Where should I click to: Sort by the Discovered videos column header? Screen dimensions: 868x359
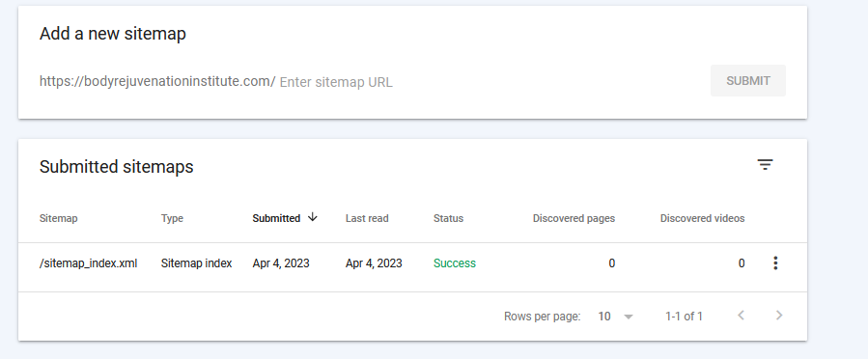702,218
